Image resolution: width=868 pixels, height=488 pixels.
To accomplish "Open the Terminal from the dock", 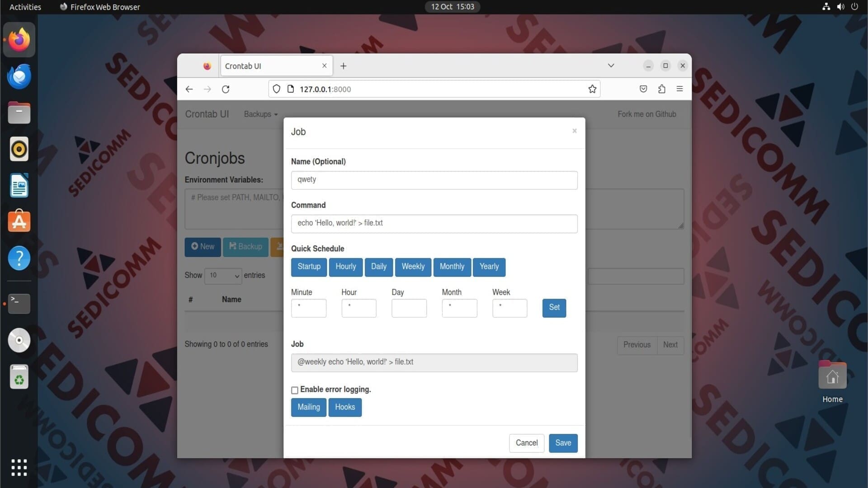I will point(19,304).
